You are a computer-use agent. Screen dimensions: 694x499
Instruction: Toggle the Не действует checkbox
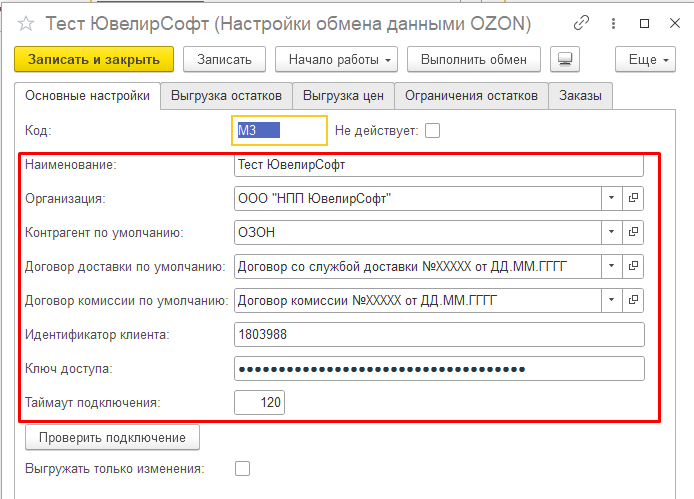[432, 131]
